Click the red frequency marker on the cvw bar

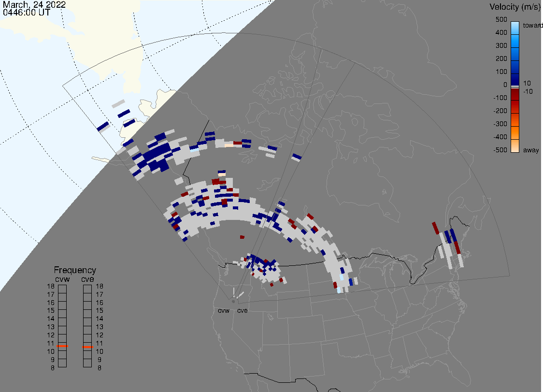point(62,346)
